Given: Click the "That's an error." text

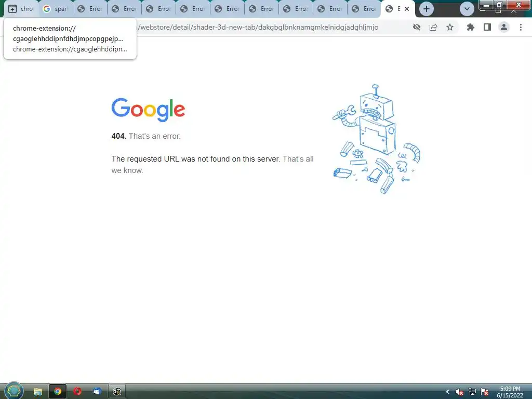Looking at the screenshot, I should tap(155, 136).
